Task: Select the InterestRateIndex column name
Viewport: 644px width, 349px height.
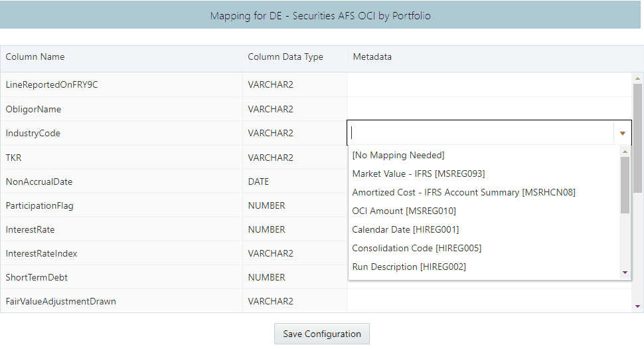Action: click(x=41, y=254)
